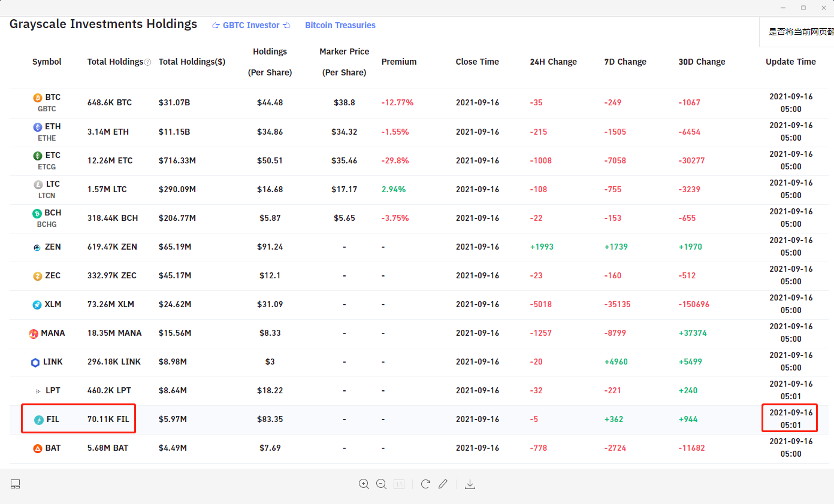Image resolution: width=834 pixels, height=504 pixels.
Task: Click the ZEN coin icon
Action: coord(37,247)
